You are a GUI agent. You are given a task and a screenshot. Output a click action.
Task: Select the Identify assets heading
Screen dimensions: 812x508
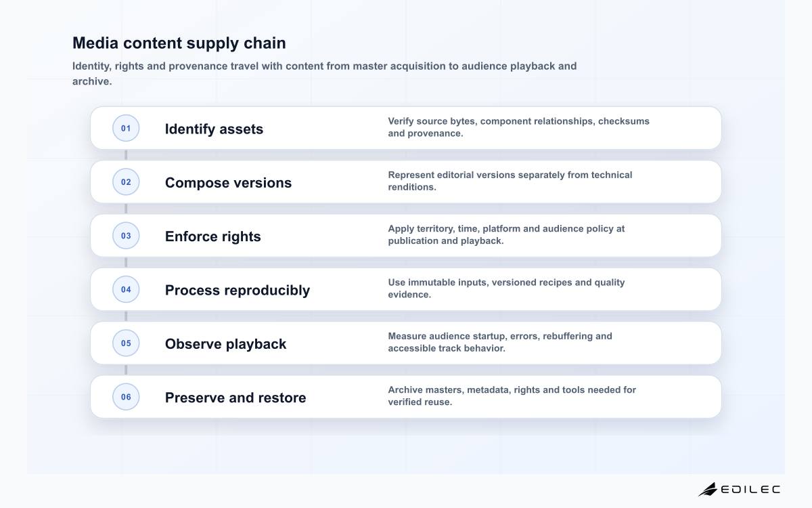click(x=214, y=129)
